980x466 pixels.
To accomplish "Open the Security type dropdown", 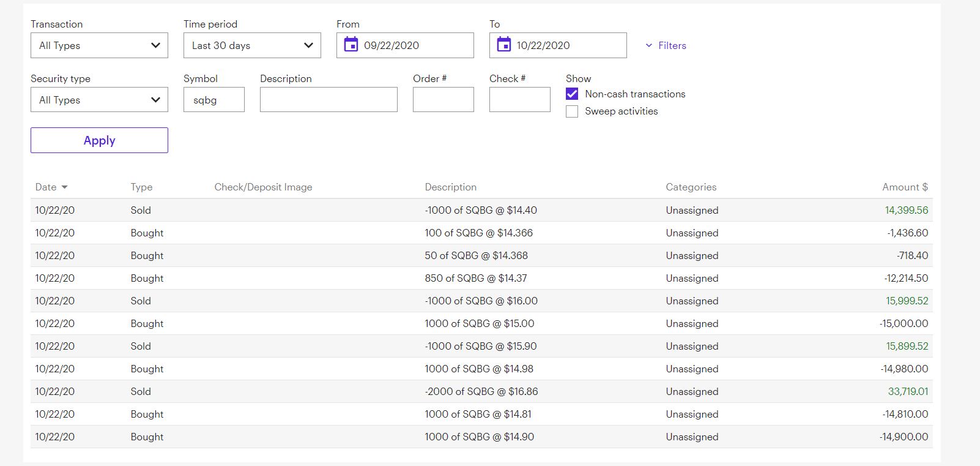I will [99, 100].
